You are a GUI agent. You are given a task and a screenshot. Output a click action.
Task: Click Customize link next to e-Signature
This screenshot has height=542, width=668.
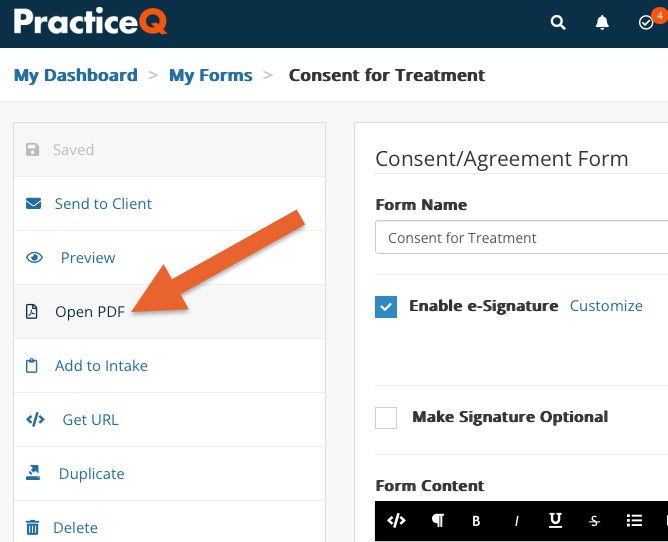[x=606, y=306]
